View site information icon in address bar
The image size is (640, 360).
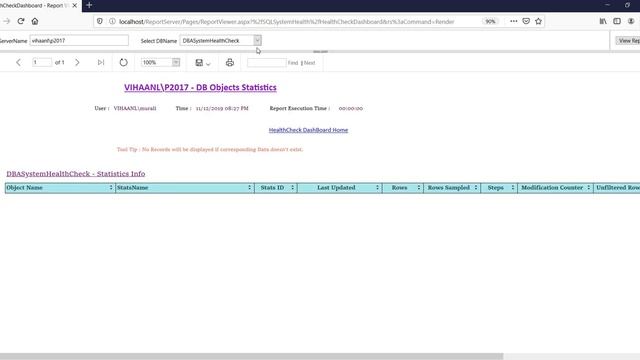[112, 21]
